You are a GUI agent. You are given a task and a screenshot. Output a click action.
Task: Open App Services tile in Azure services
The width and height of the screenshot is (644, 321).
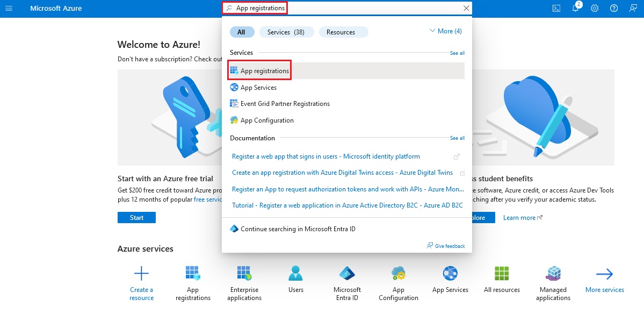[x=450, y=280]
